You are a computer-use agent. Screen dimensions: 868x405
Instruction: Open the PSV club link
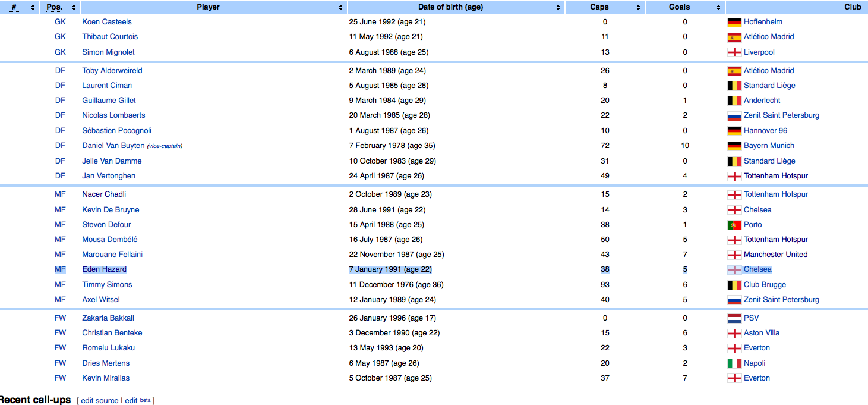(752, 318)
